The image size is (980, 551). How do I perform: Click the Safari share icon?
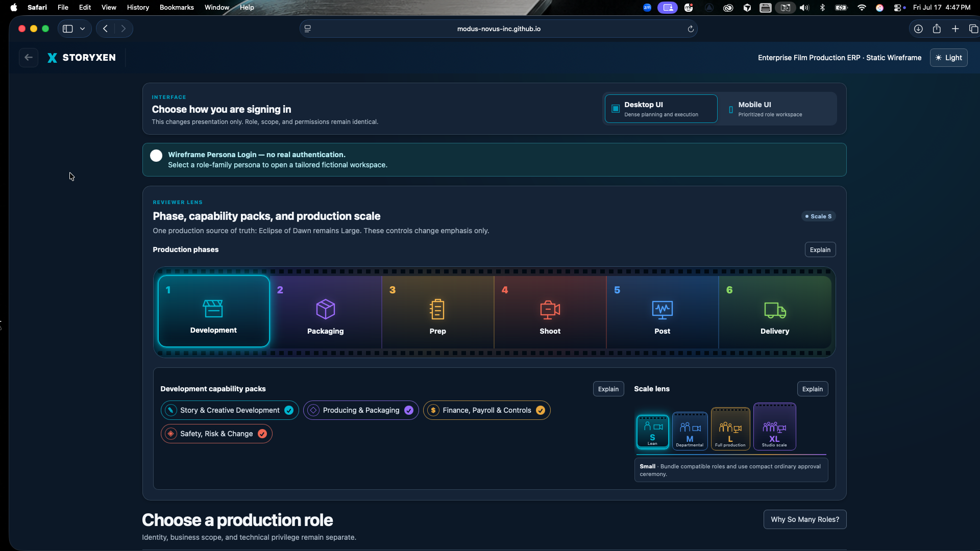pyautogui.click(x=937, y=29)
